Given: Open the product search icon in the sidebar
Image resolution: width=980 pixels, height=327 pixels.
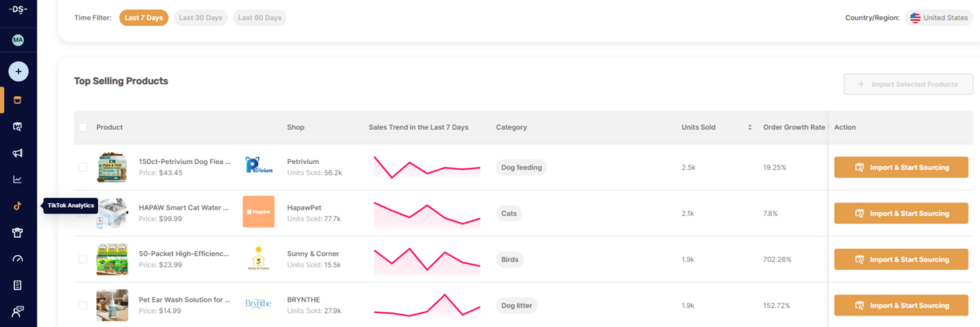Looking at the screenshot, I should pos(18,127).
